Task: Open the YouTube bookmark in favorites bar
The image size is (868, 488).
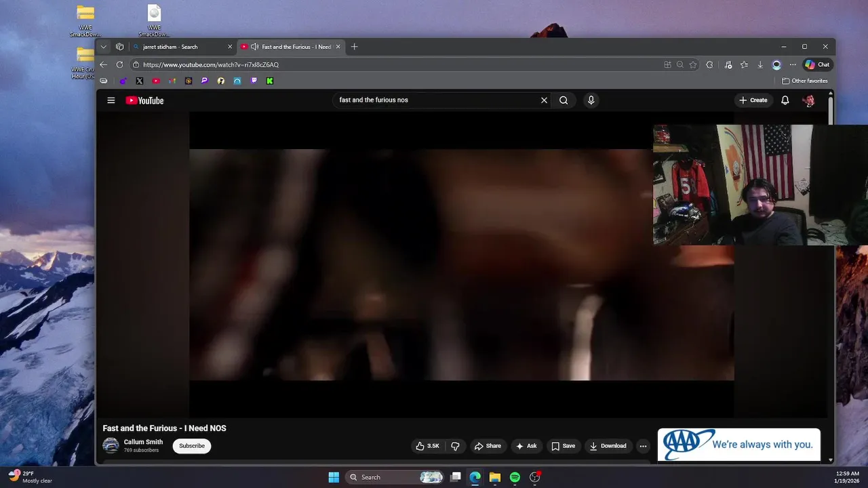Action: [x=156, y=81]
